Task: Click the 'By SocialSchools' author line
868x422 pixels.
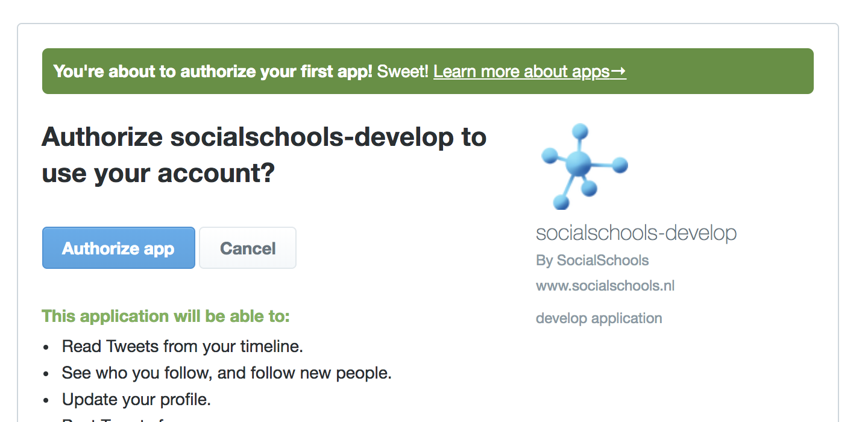Action: [x=592, y=260]
